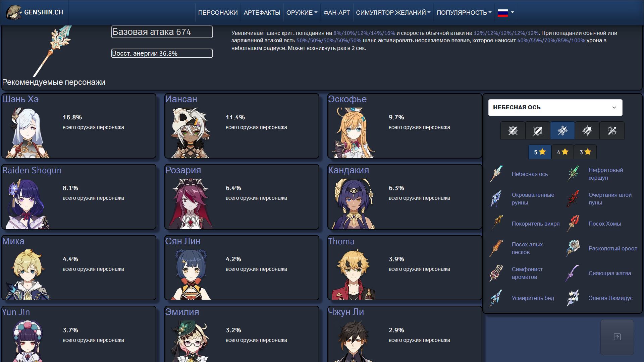
Task: Click the GENSHIN.CH site logo
Action: point(35,12)
